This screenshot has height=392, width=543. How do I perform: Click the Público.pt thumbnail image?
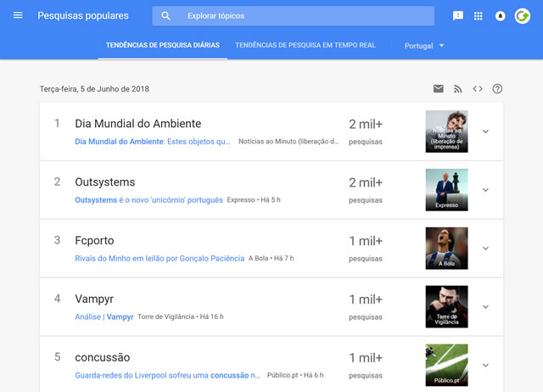click(447, 365)
